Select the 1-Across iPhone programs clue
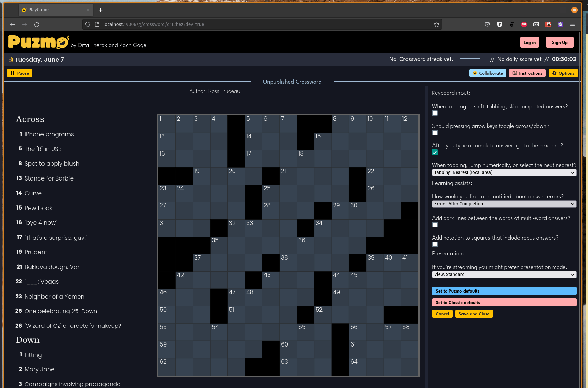The image size is (588, 388). [49, 134]
